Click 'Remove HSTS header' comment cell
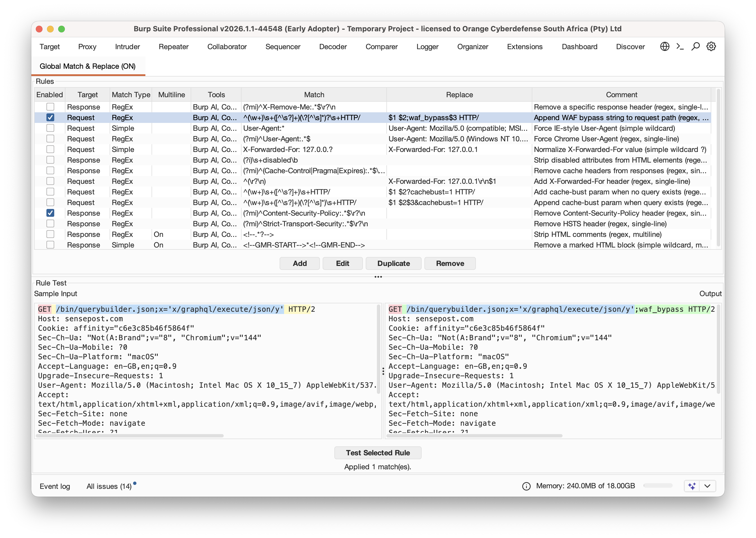Image resolution: width=756 pixels, height=538 pixels. pyautogui.click(x=621, y=224)
